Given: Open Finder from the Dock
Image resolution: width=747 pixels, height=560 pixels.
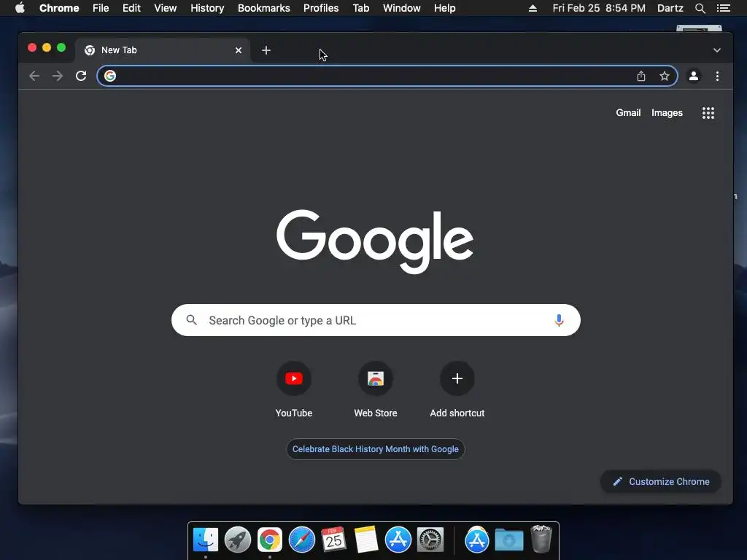Looking at the screenshot, I should click(206, 540).
